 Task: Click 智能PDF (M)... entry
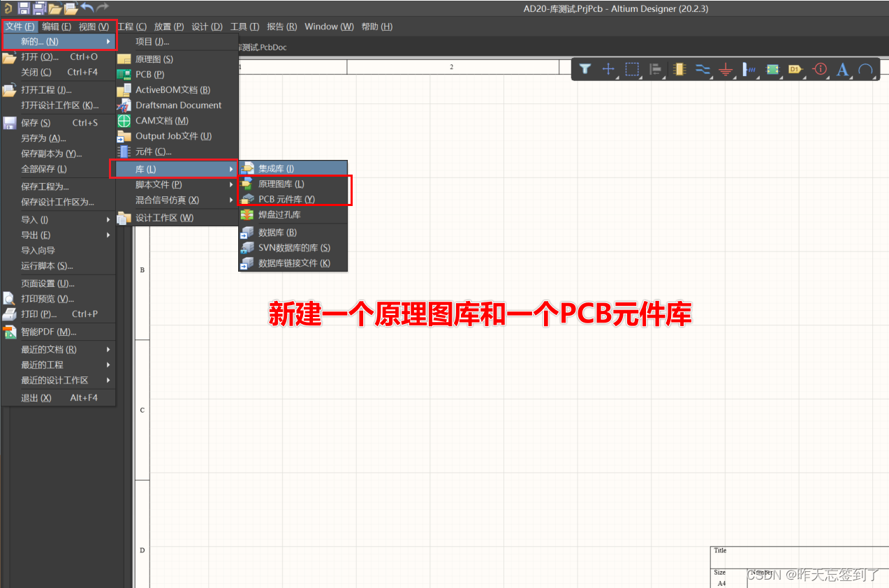[x=59, y=332]
